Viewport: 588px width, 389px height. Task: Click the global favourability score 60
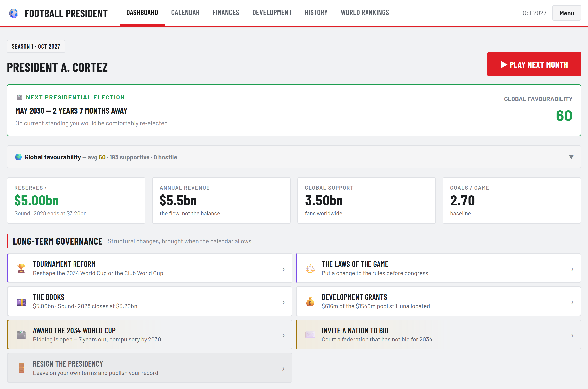point(564,116)
